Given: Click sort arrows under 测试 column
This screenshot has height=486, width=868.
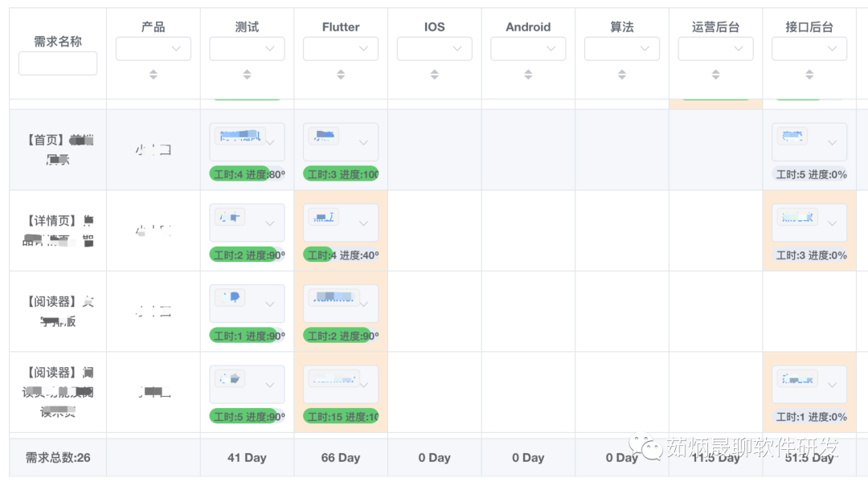Looking at the screenshot, I should (x=247, y=75).
